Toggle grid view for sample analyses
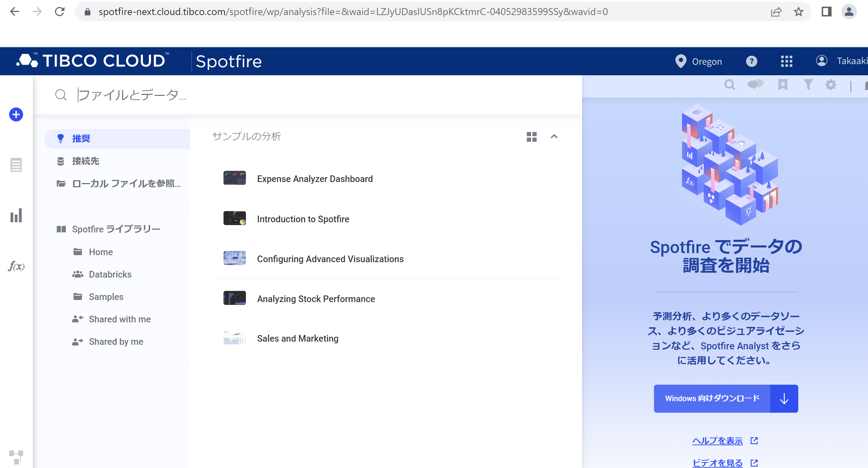This screenshot has width=868, height=468. tap(531, 137)
